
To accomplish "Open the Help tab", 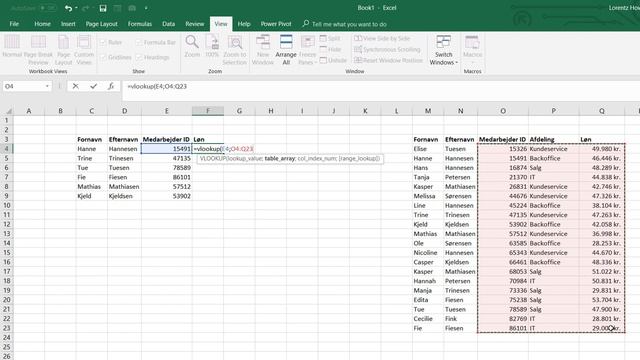I will click(x=244, y=24).
